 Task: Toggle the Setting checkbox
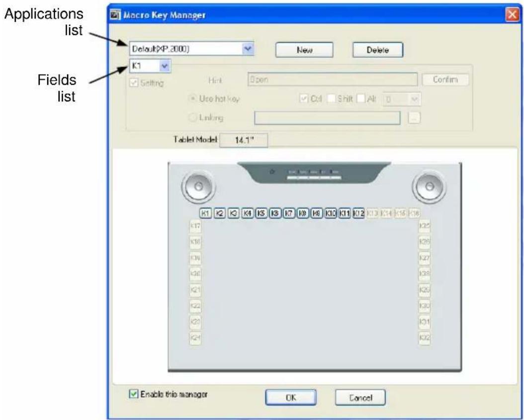[134, 83]
